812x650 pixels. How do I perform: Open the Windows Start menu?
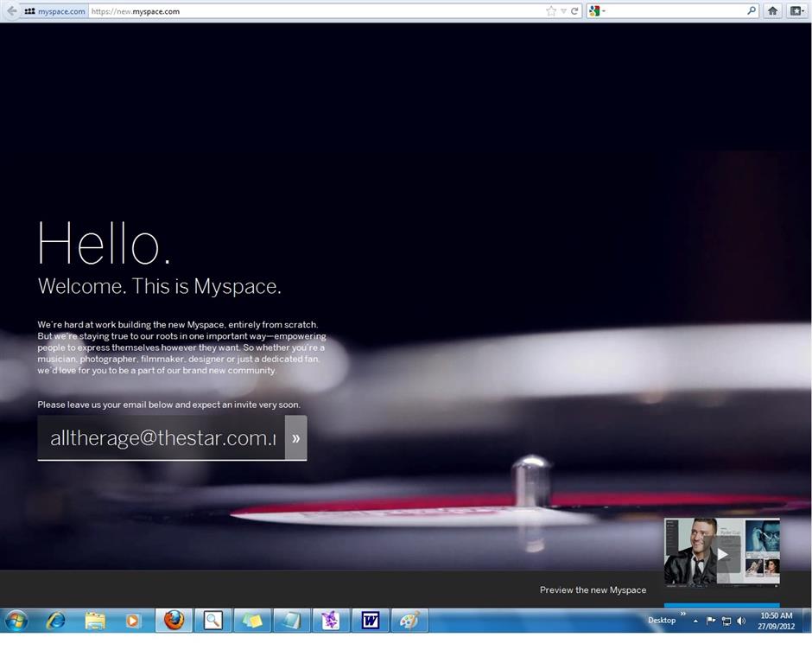(x=16, y=621)
